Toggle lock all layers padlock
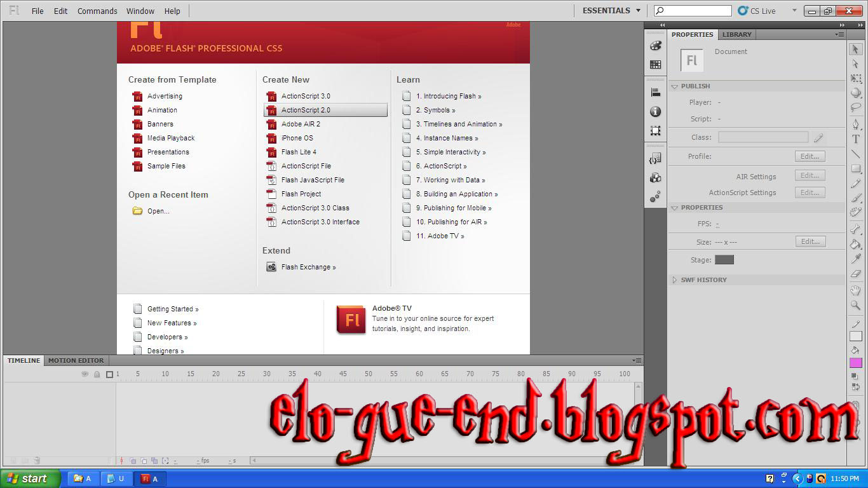Viewport: 868px width, 488px height. click(97, 374)
